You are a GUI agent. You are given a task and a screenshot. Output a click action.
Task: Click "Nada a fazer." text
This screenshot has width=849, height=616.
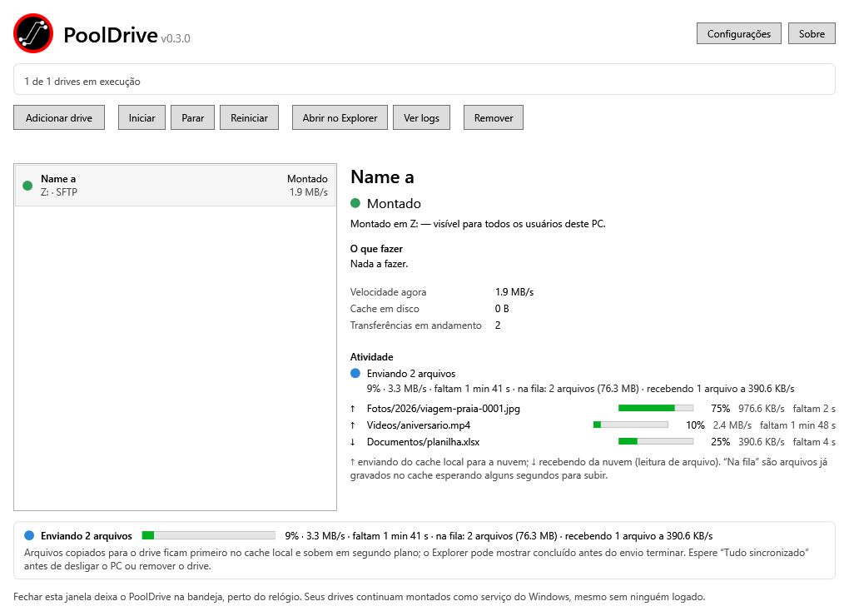pos(379,264)
